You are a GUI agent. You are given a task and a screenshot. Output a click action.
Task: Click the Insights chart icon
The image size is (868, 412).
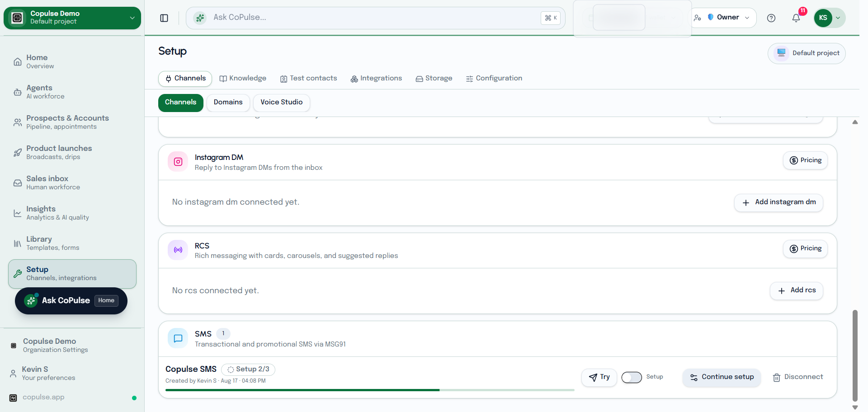tap(17, 213)
